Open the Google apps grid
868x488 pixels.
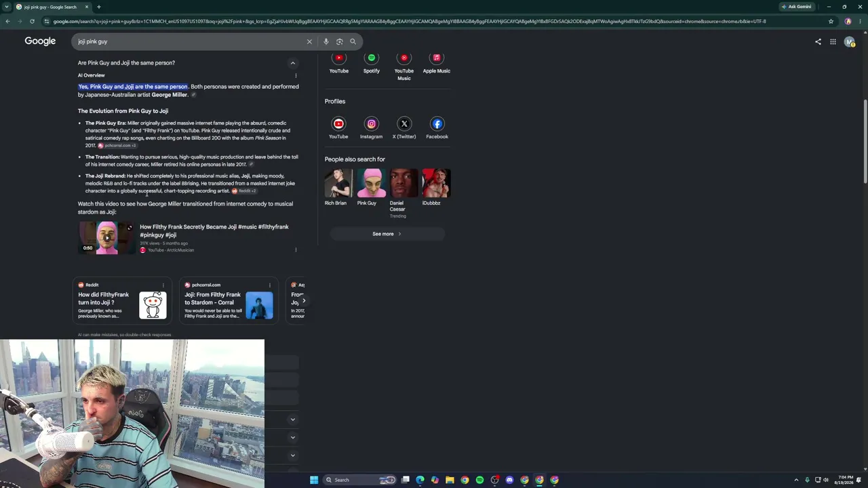[x=833, y=41]
